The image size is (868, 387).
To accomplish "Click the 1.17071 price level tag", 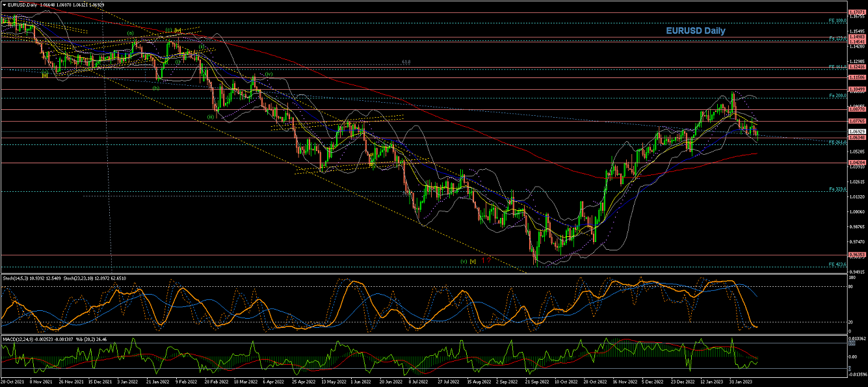I will (x=858, y=12).
